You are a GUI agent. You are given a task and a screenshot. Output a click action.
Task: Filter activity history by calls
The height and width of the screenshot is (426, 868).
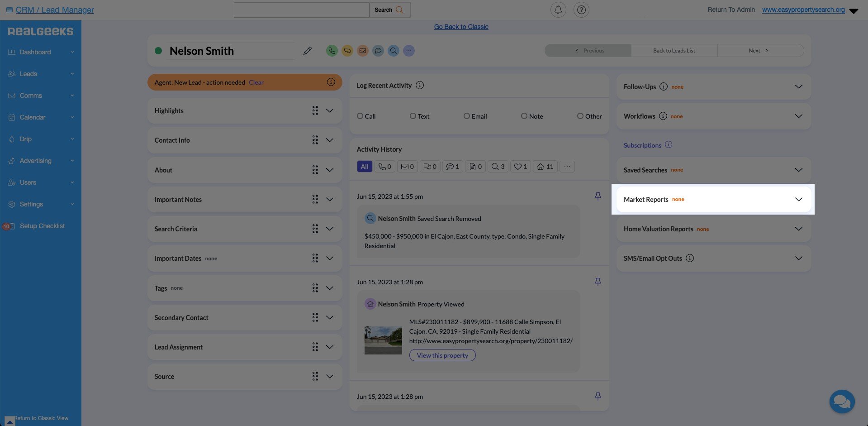(x=385, y=167)
